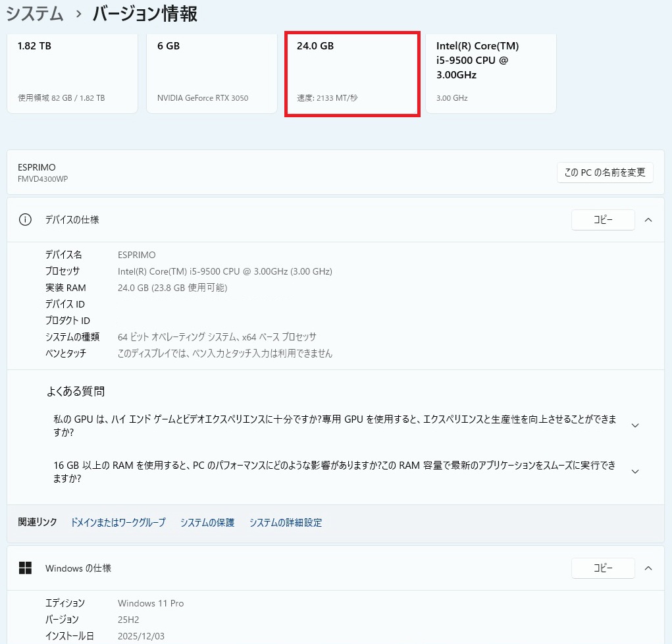Click the この PC の名前を変更 button

pyautogui.click(x=605, y=173)
